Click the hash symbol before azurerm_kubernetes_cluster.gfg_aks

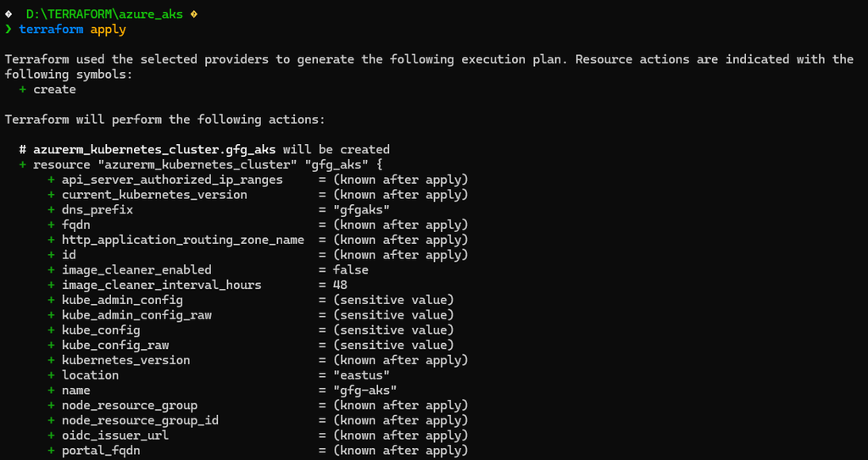coord(23,149)
